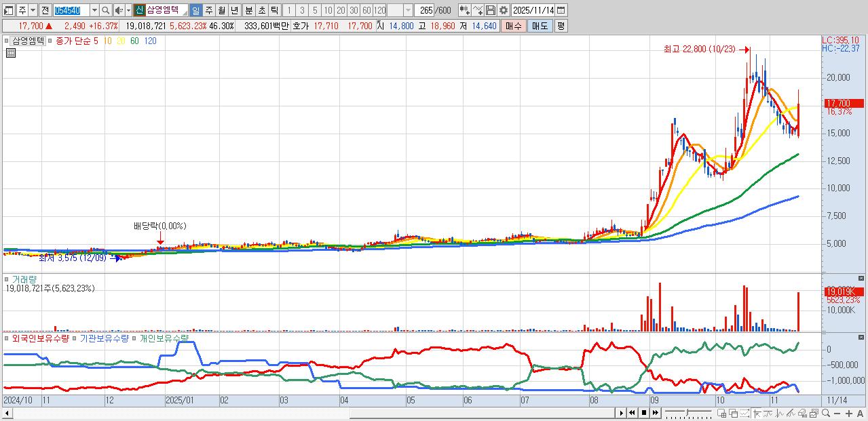Click the minus zoom-out icon at bottom
The image size is (868, 421).
pyautogui.click(x=837, y=413)
